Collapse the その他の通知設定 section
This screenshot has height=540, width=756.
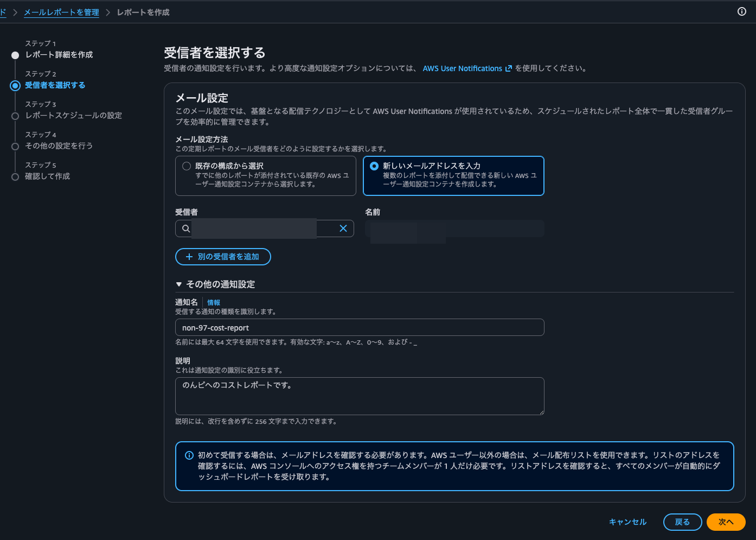179,284
